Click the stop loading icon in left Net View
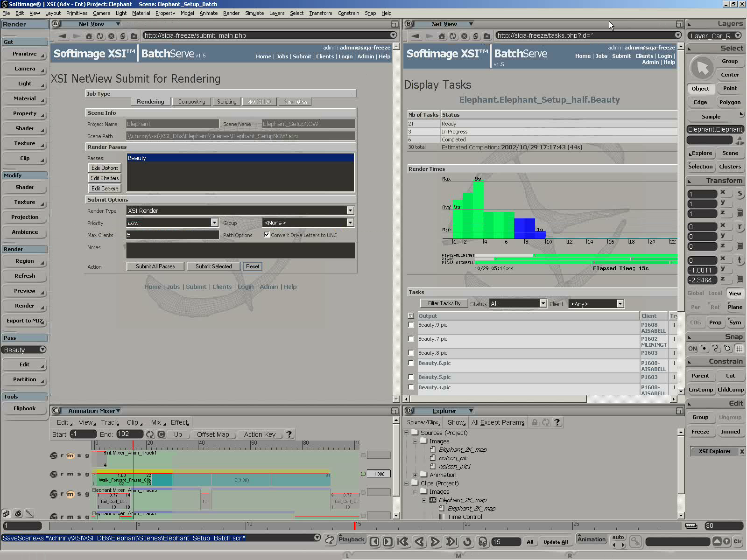 coord(111,36)
